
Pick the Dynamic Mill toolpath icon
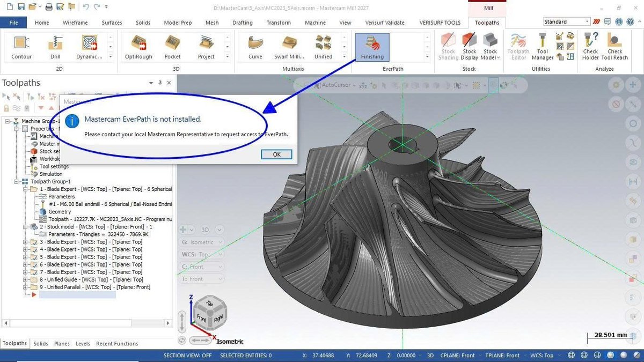point(90,47)
